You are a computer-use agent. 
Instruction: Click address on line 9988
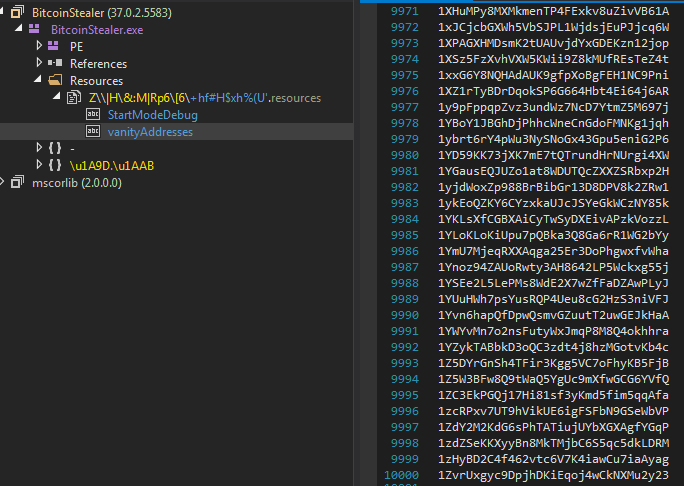click(553, 283)
